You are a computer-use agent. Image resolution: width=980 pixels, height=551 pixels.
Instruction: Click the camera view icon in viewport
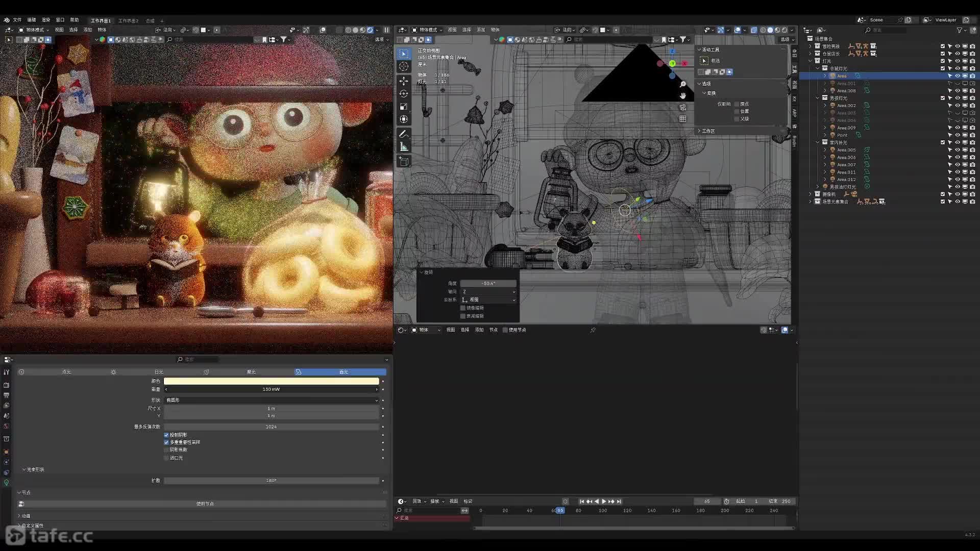683,107
